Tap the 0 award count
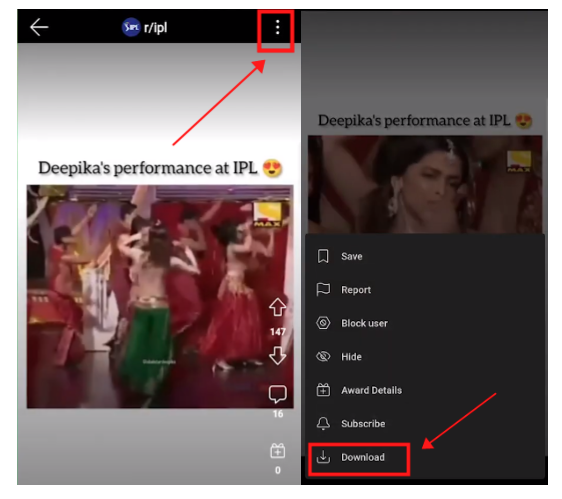Image resolution: width=562 pixels, height=499 pixels. tap(278, 470)
